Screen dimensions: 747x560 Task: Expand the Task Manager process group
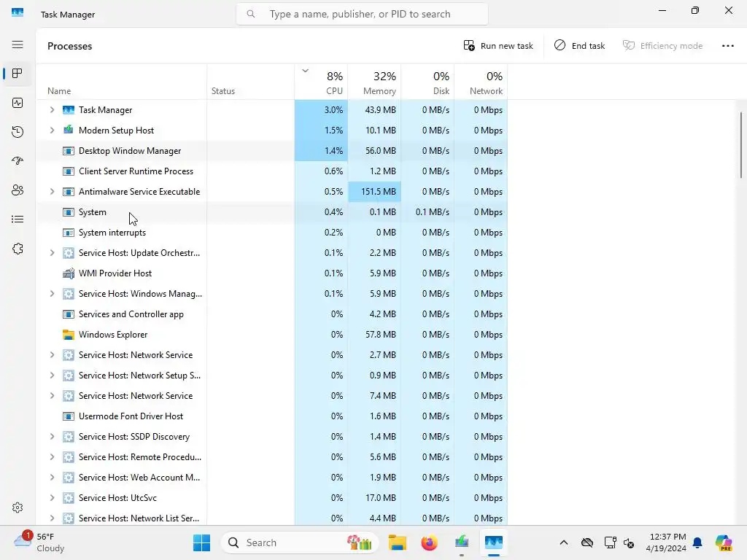pyautogui.click(x=52, y=110)
